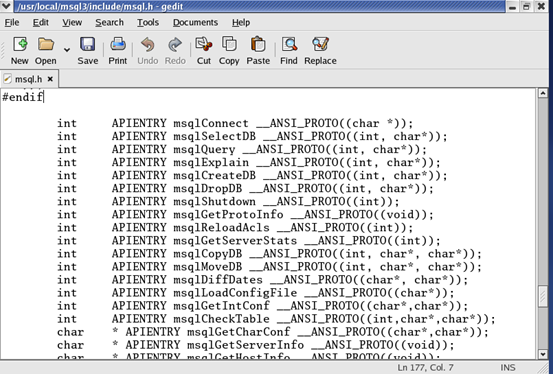Click the Print toolbar icon
553x374 pixels.
(118, 44)
